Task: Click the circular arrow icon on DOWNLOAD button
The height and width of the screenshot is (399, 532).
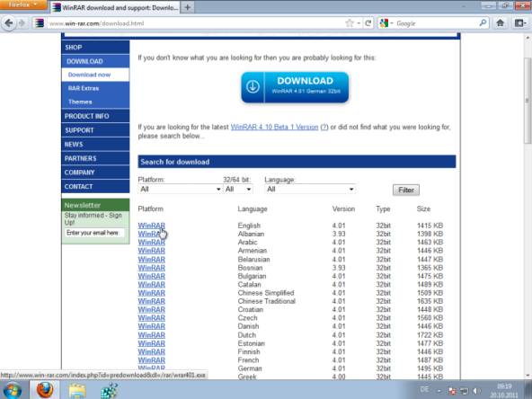Action: coord(253,86)
